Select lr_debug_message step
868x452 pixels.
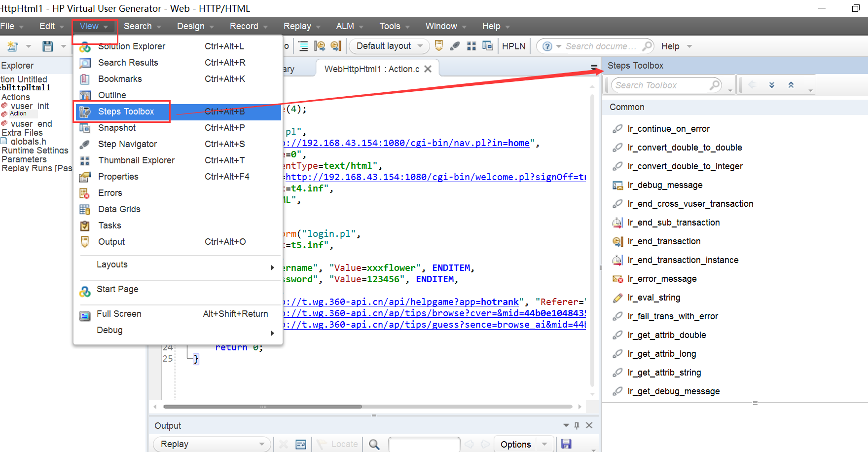pos(665,185)
